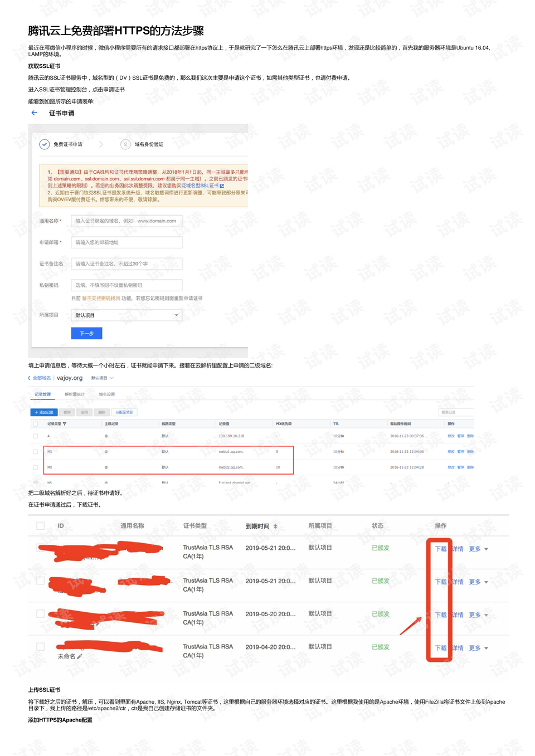The image size is (535, 756).
Task: Download the certificate expiring 2019-04-20
Action: tap(440, 648)
